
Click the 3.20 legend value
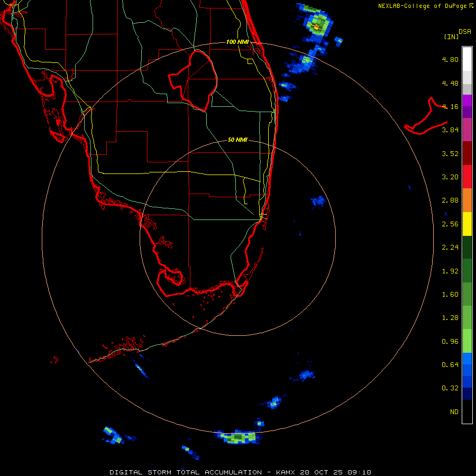coord(450,177)
